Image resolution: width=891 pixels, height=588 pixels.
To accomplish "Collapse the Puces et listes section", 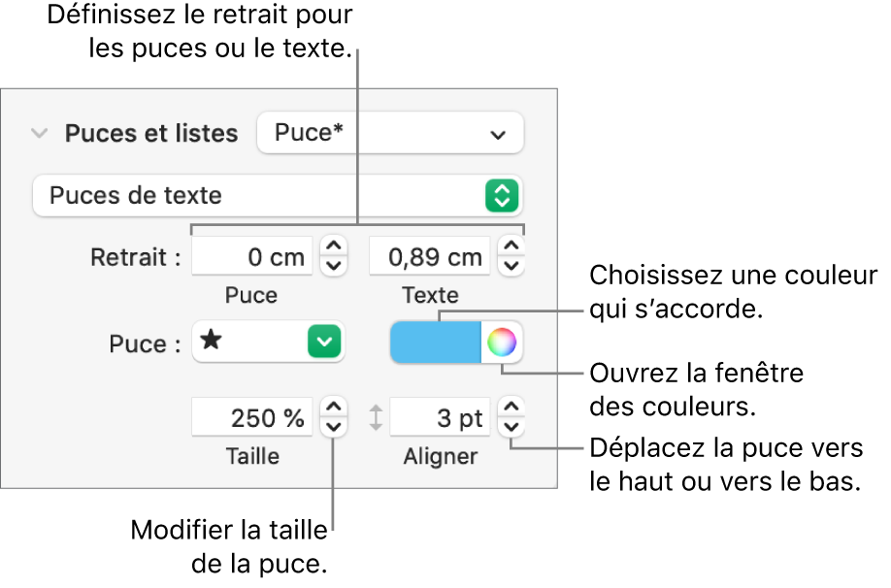I will 39,134.
